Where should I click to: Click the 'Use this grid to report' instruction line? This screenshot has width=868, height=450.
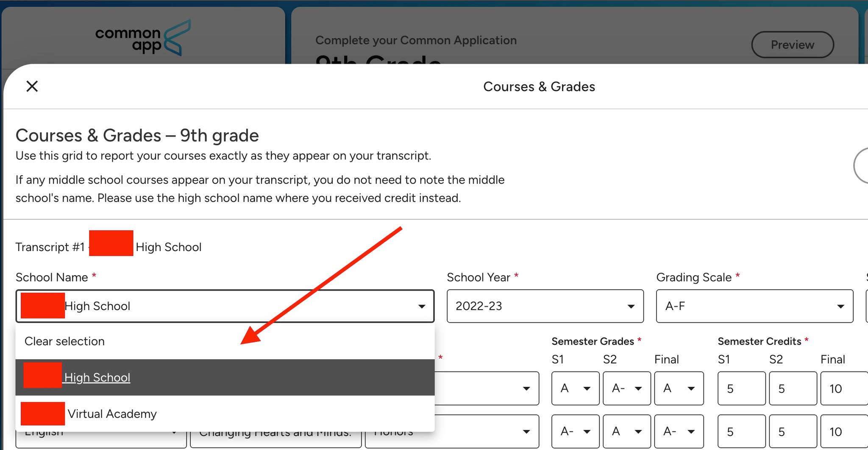[223, 156]
